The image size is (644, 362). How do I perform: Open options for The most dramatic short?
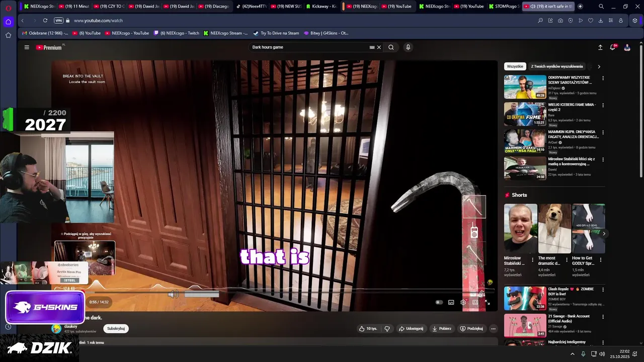pos(567,260)
